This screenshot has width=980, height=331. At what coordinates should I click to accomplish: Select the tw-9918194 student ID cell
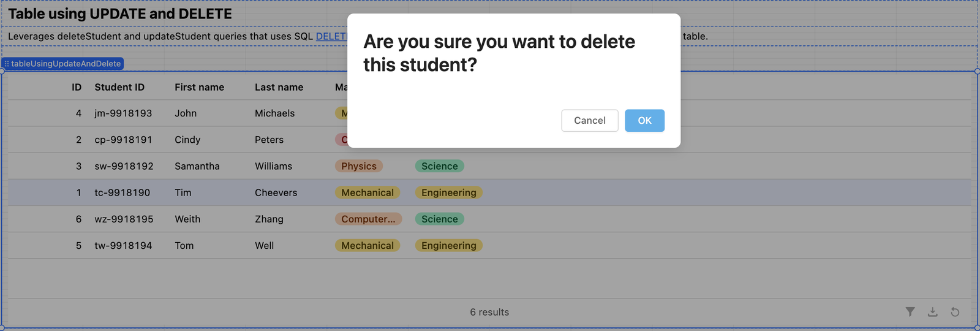(123, 245)
